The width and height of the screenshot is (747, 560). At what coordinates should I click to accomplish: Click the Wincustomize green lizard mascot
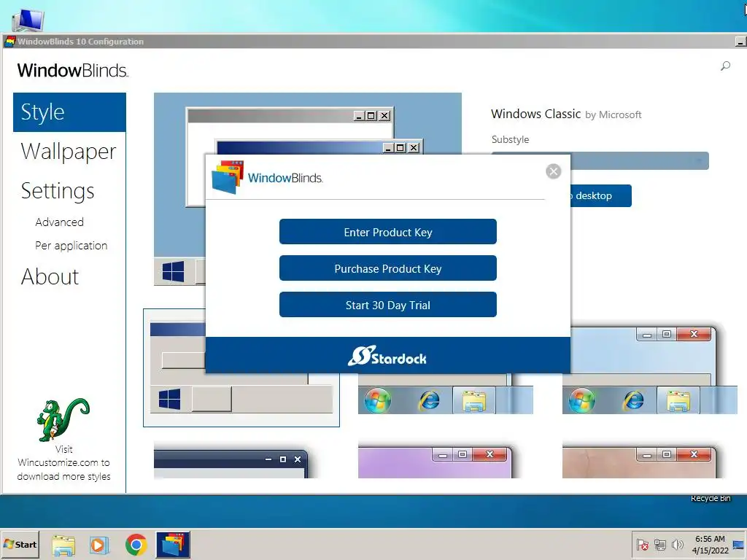tap(63, 420)
